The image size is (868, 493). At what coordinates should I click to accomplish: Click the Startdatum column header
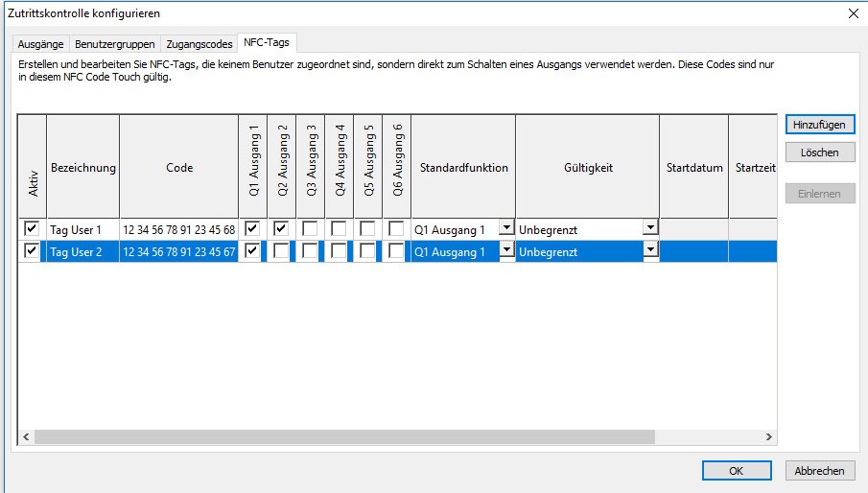pos(694,167)
